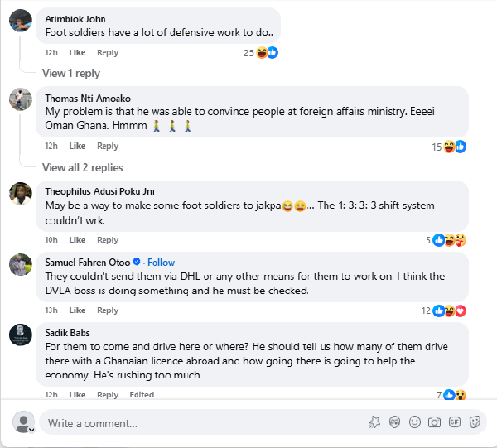Focus the "Write a comment..." field

pos(199,423)
